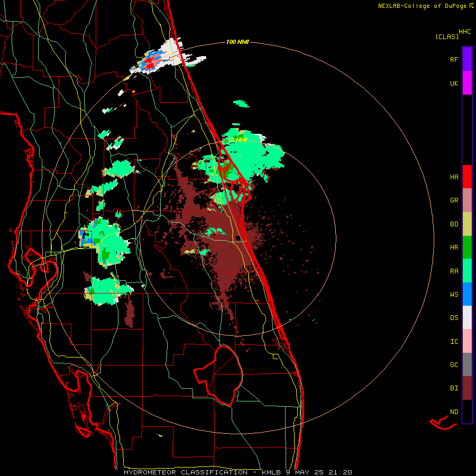Viewport: 476px width, 476px height.
Task: Click the 'UK' legend label
Action: 454,84
